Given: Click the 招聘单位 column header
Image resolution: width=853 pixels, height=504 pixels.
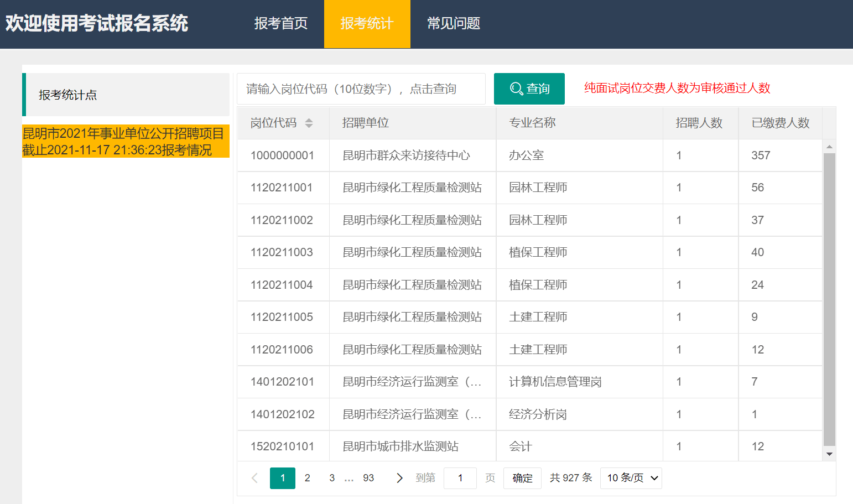Looking at the screenshot, I should [413, 123].
